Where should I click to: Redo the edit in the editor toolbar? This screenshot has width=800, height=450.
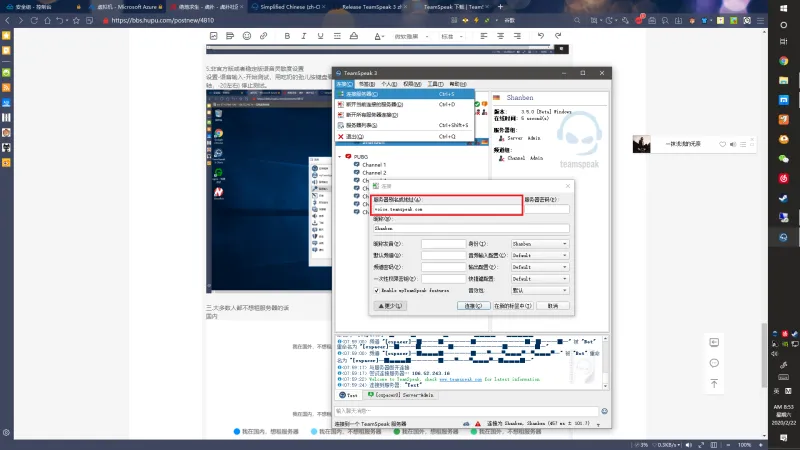pyautogui.click(x=558, y=36)
